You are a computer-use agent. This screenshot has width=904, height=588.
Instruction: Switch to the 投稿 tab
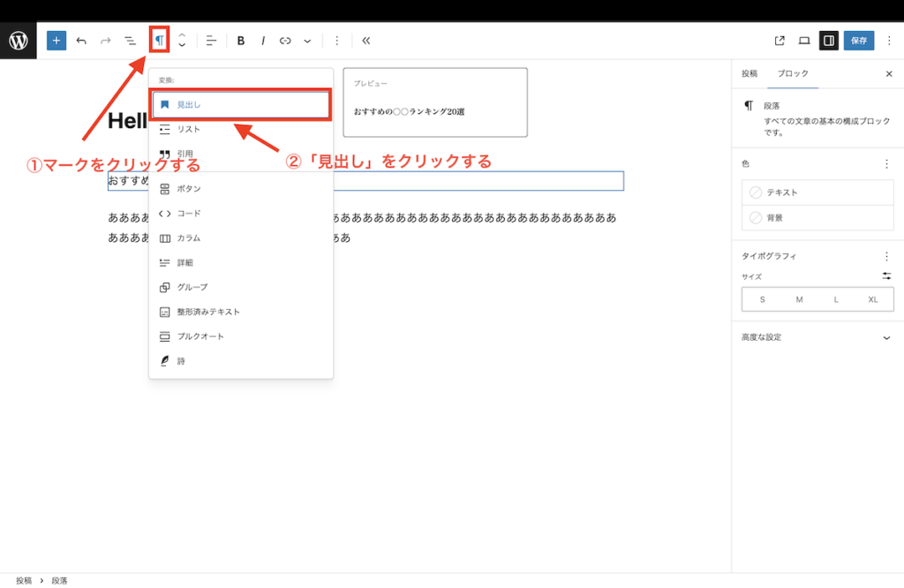[749, 73]
